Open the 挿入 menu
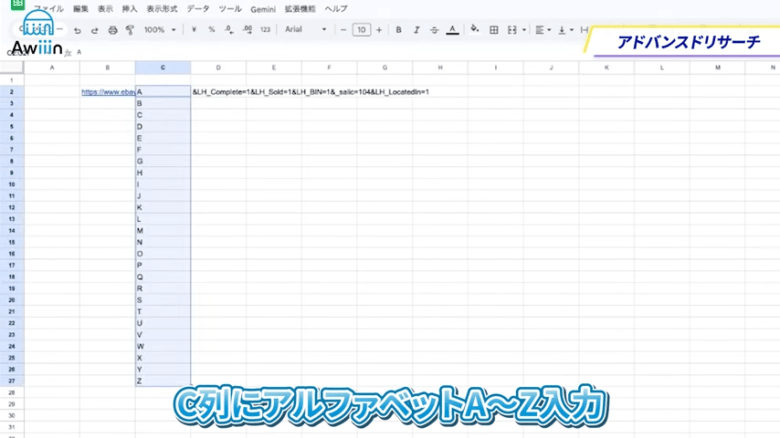 tap(129, 9)
